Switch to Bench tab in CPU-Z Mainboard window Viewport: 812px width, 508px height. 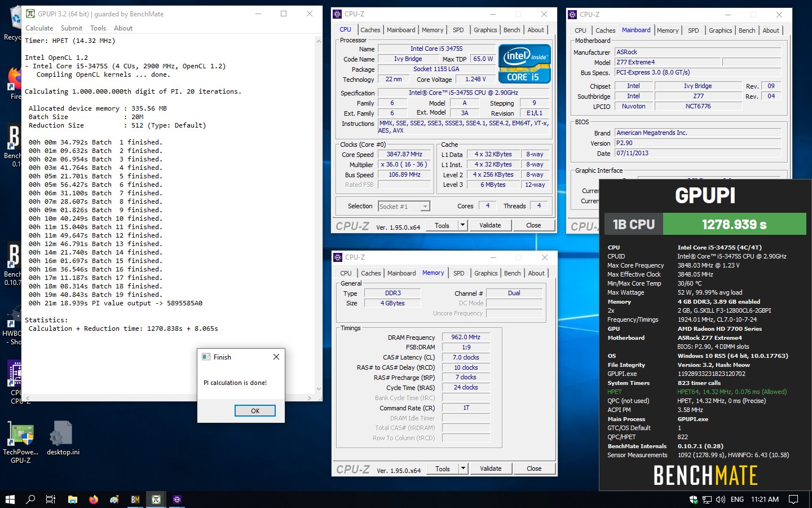click(x=747, y=30)
